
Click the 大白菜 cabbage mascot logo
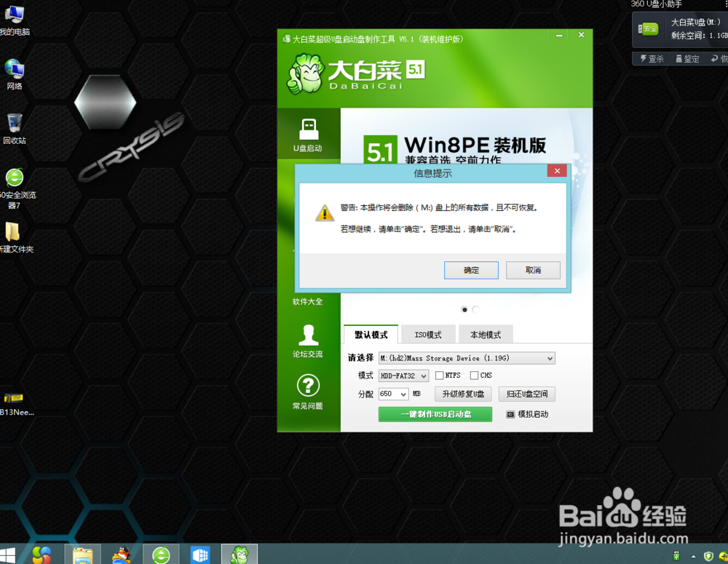coord(304,74)
